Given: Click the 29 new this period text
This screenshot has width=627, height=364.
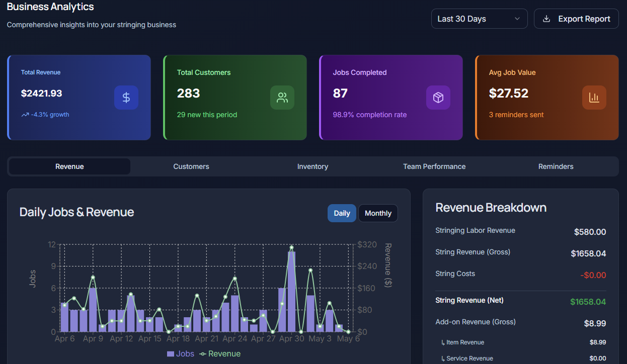Looking at the screenshot, I should 207,115.
